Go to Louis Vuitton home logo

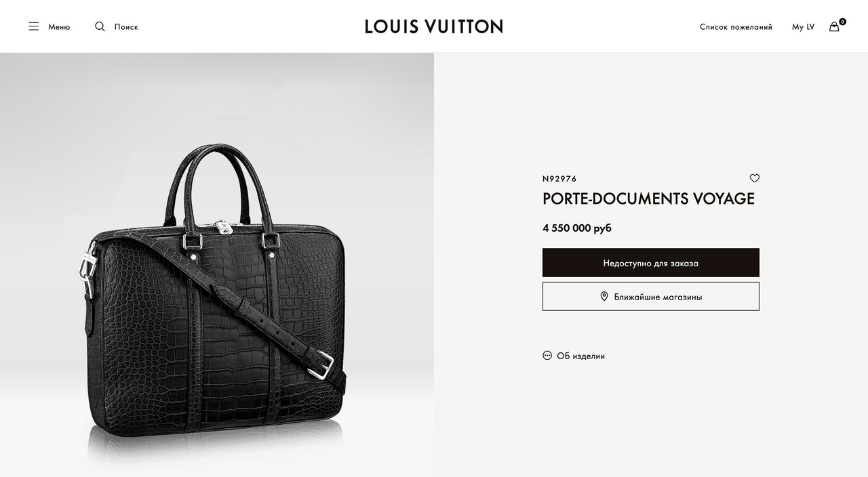click(434, 26)
